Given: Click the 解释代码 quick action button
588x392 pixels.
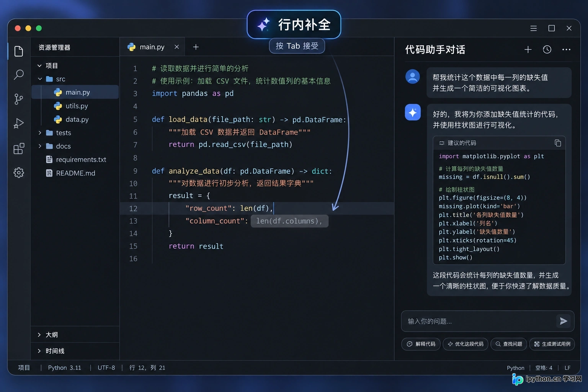Looking at the screenshot, I should [421, 344].
